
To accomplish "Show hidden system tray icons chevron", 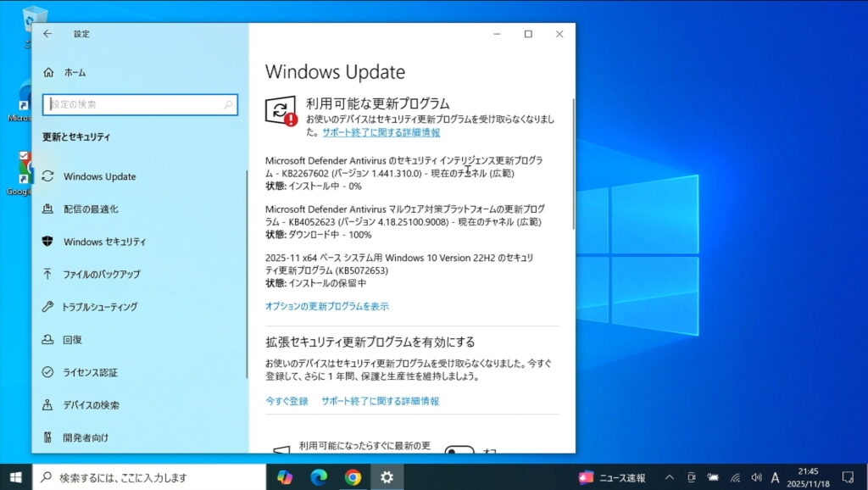I will pyautogui.click(x=669, y=477).
